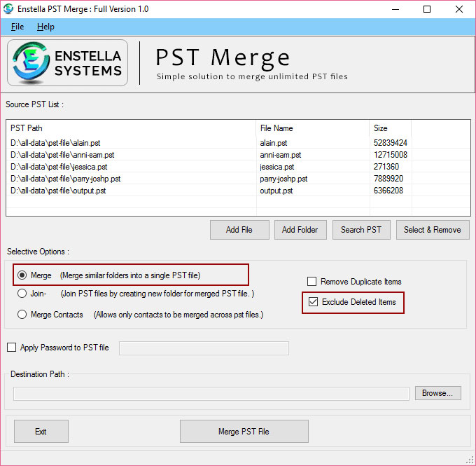The width and height of the screenshot is (476, 466).
Task: Click the Add File button
Action: 239,229
